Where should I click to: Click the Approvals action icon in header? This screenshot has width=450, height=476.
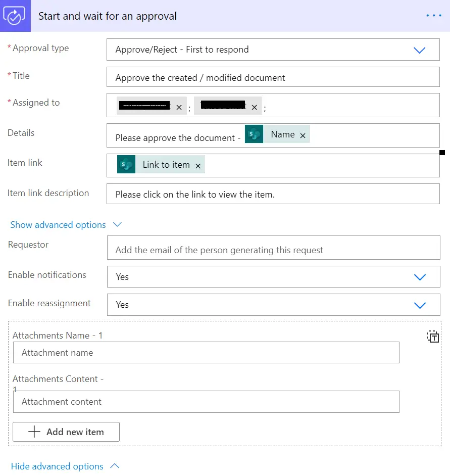[15, 16]
